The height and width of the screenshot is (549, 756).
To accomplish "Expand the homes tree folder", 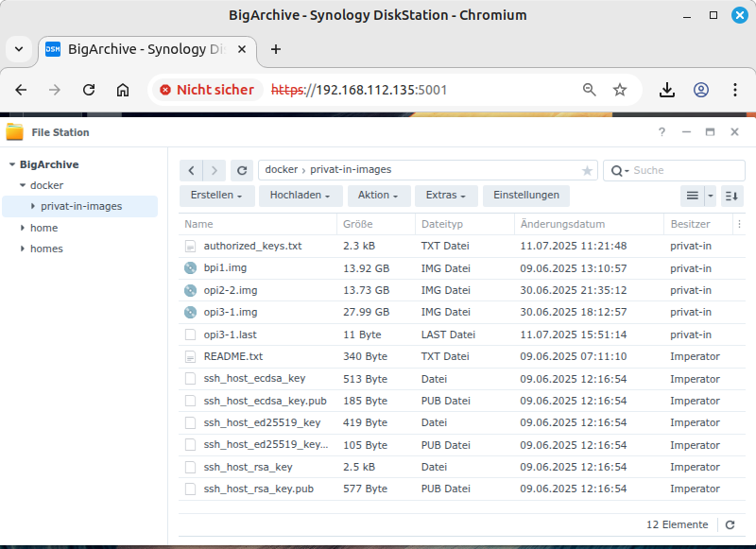I will pyautogui.click(x=22, y=249).
